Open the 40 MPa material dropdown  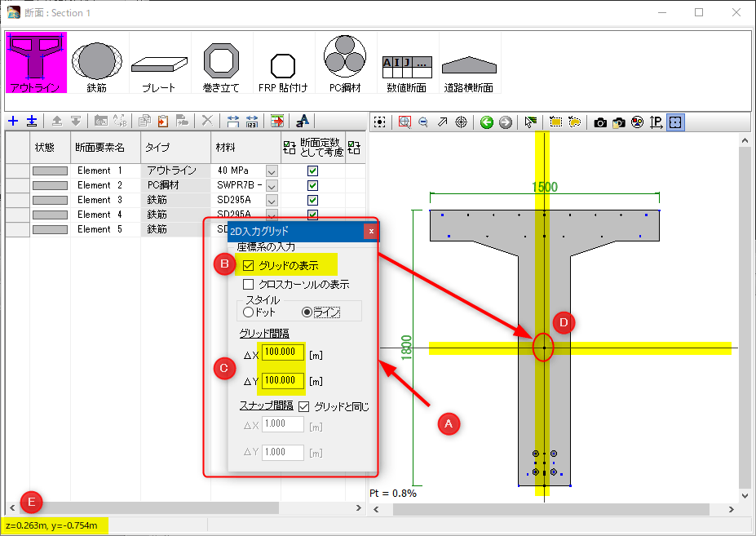coord(272,171)
